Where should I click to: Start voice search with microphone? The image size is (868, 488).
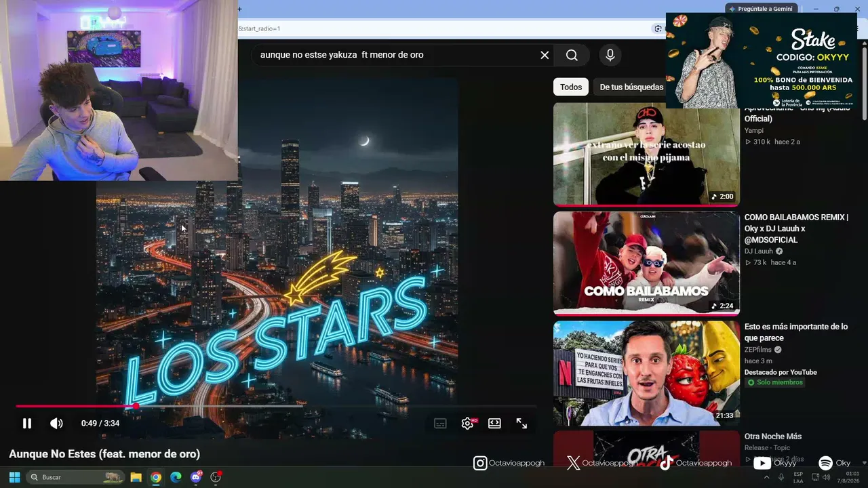[610, 55]
